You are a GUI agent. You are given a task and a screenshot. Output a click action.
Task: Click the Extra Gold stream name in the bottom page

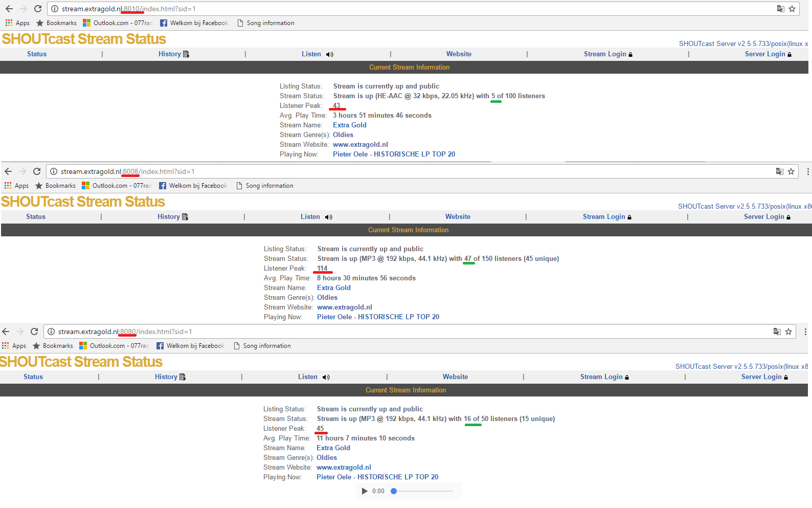click(x=333, y=448)
